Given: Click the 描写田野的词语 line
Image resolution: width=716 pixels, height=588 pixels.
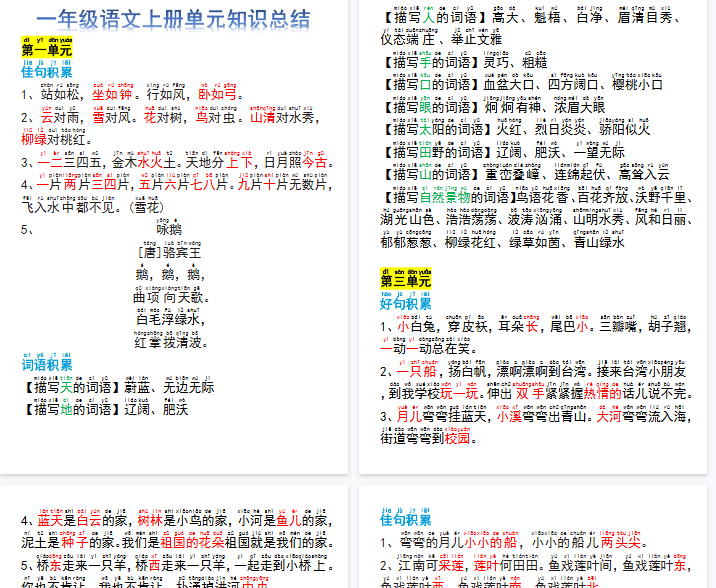Looking at the screenshot, I should click(502, 150).
